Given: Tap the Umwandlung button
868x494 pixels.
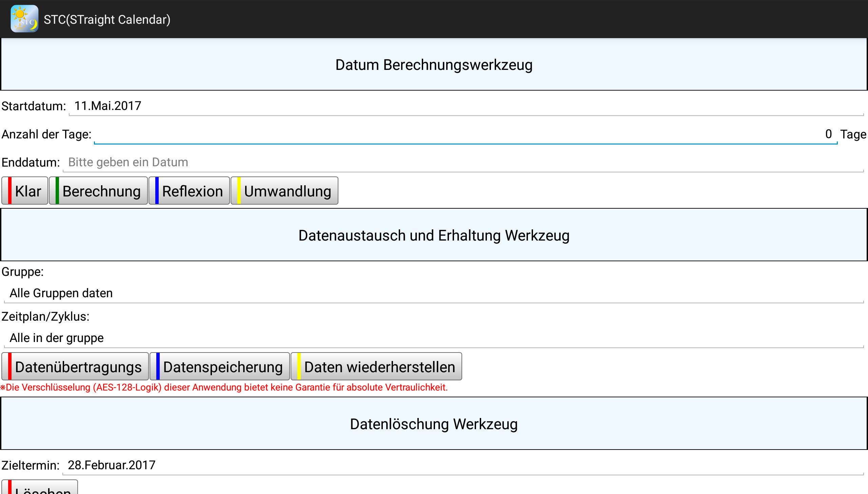Looking at the screenshot, I should 284,191.
